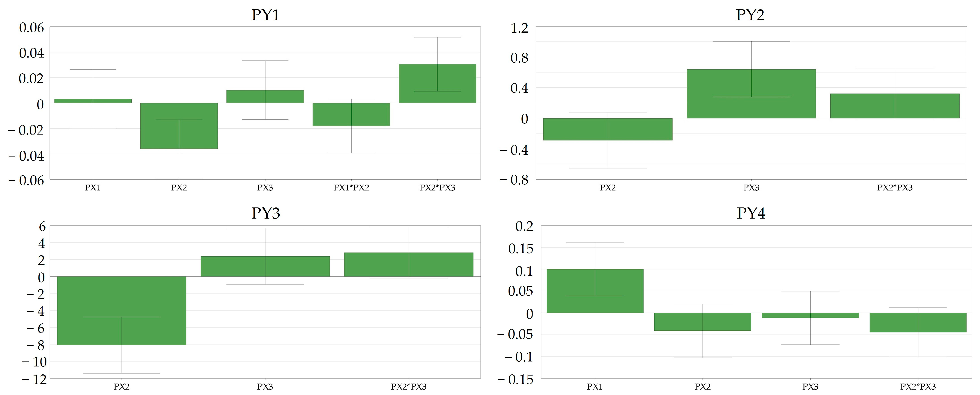Click the PX3 bar in PY3 chart

pyautogui.click(x=265, y=266)
